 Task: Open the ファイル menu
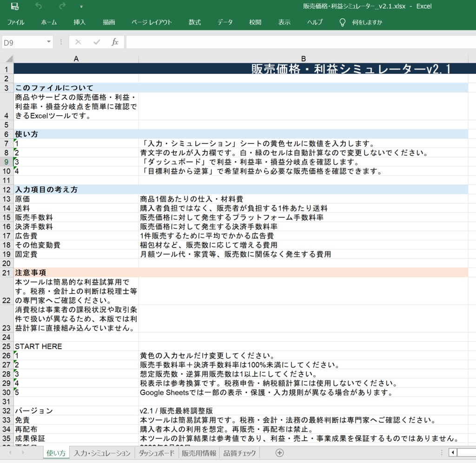coord(15,22)
